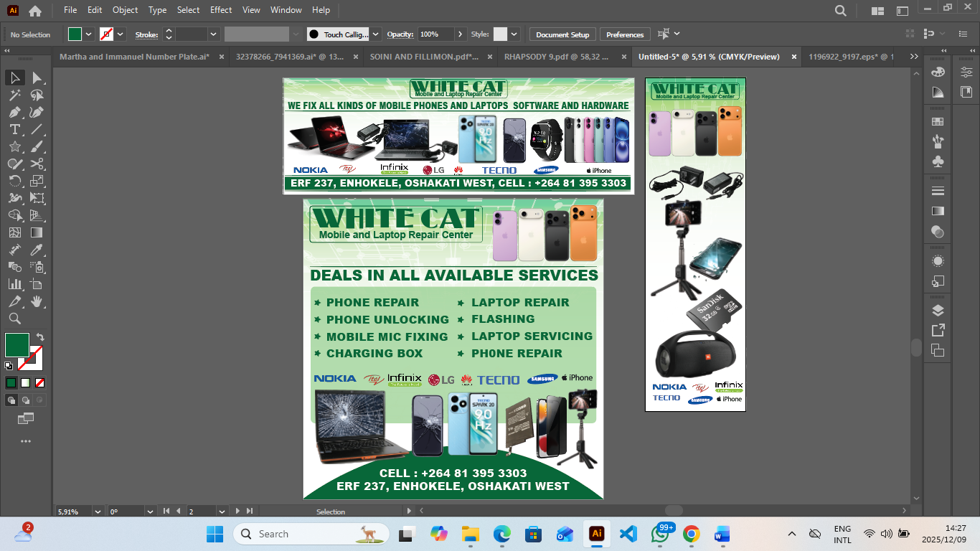Select the Hand tool

tap(37, 301)
